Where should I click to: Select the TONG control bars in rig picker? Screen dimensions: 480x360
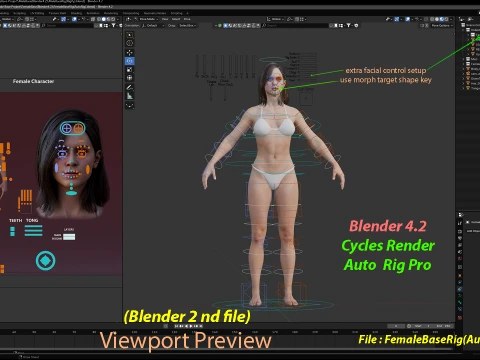tap(33, 231)
